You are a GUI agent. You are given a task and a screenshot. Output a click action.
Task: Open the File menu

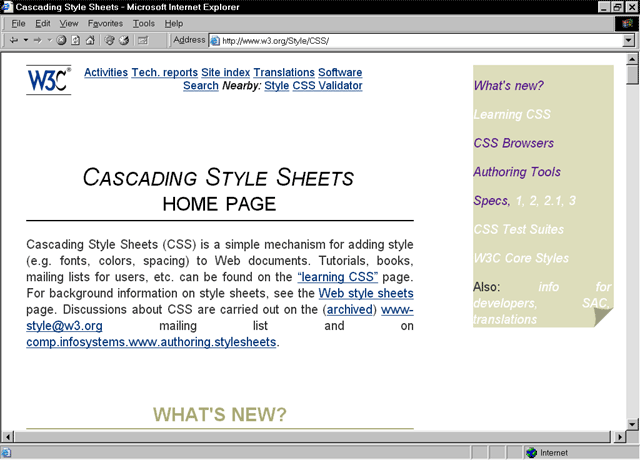click(18, 24)
